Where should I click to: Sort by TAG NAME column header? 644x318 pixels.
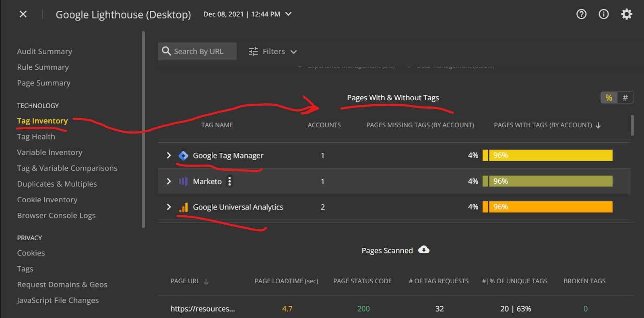tap(217, 125)
